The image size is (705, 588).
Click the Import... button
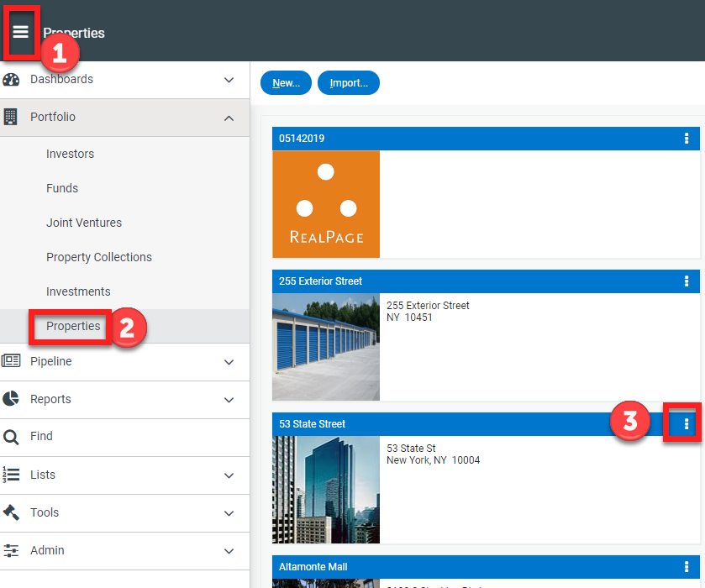pyautogui.click(x=349, y=82)
